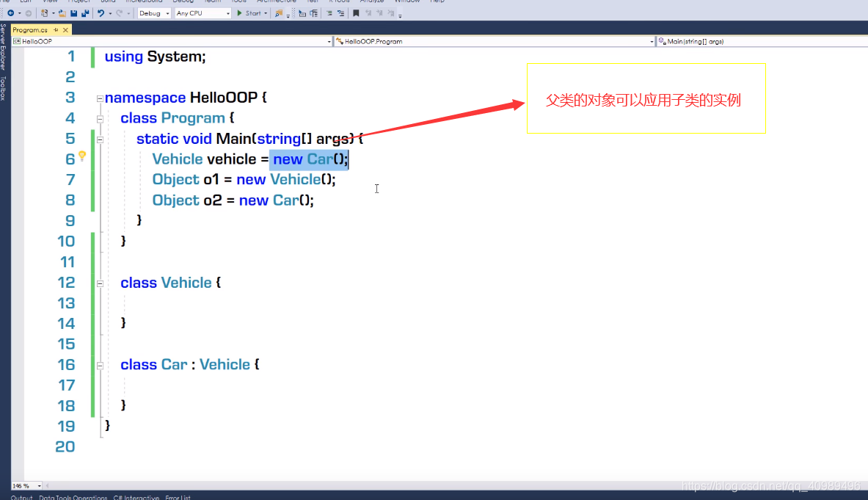Comment out the selected lines

tap(329, 13)
